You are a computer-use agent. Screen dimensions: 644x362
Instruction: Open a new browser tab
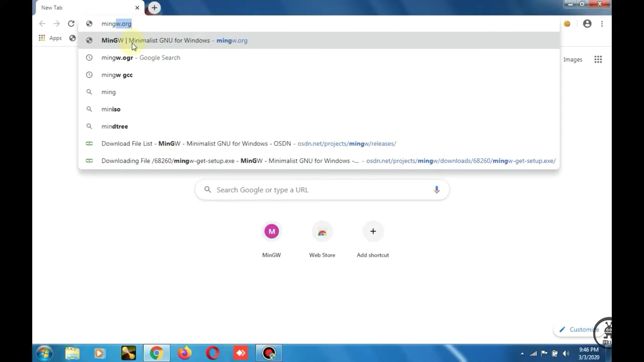click(154, 8)
